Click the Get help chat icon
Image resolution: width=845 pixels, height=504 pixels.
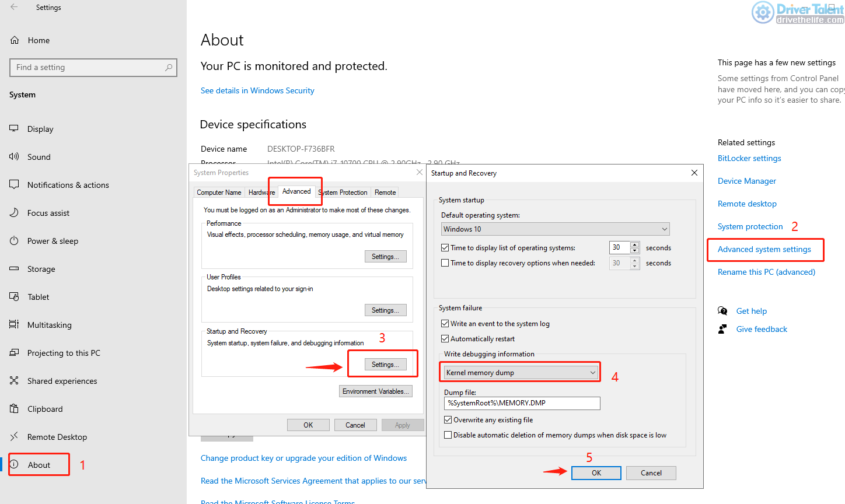(722, 311)
